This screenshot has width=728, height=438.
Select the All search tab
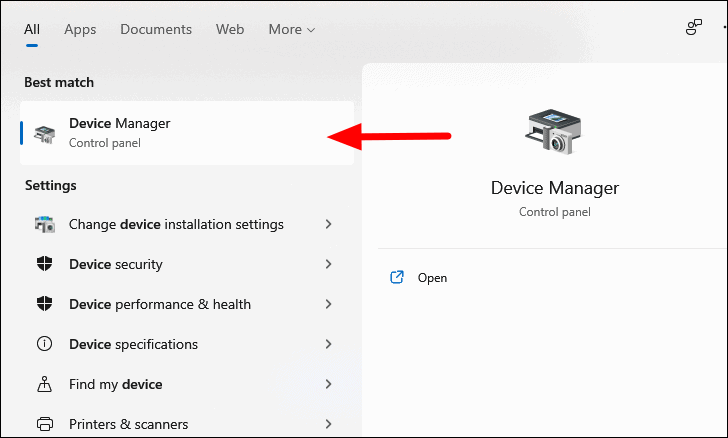click(32, 29)
